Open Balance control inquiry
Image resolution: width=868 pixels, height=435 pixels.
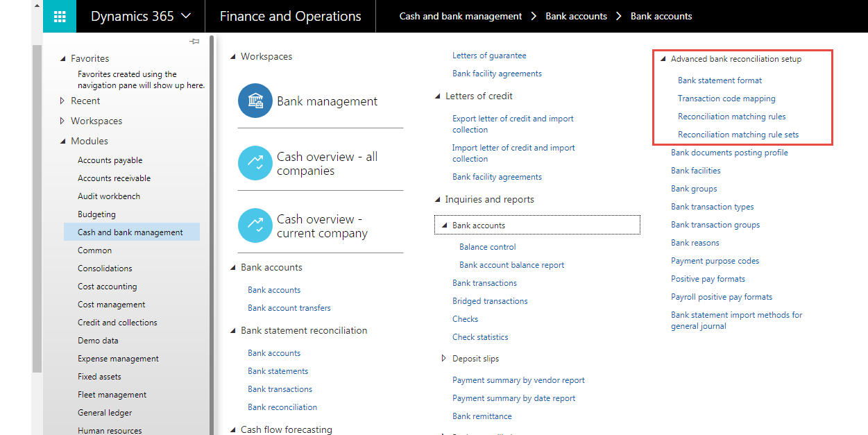pyautogui.click(x=487, y=247)
